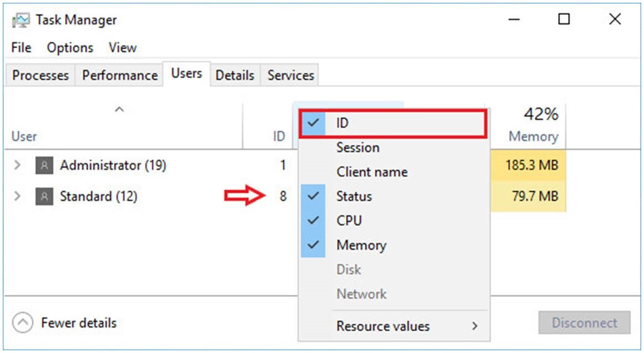The height and width of the screenshot is (353, 644).
Task: Uncheck the Status column option
Action: 394,196
